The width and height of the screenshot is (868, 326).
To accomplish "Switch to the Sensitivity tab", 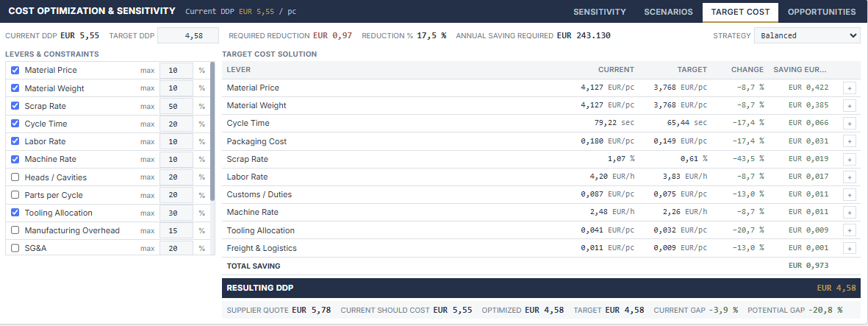I will (x=600, y=12).
